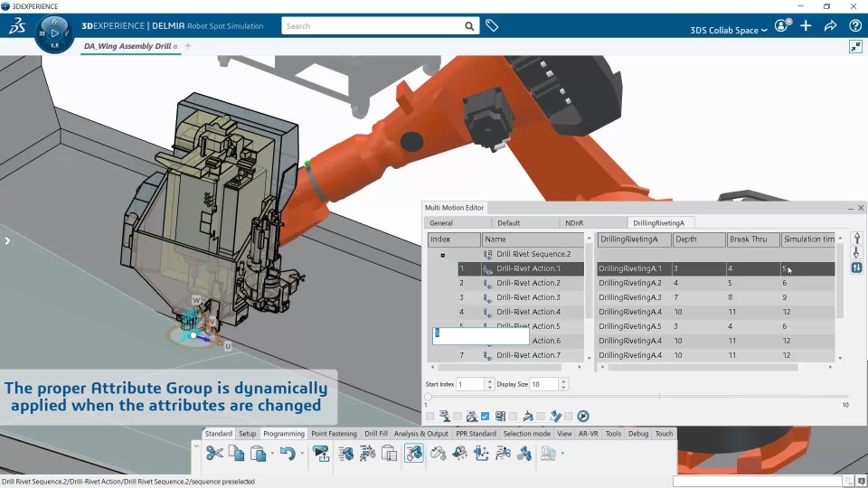Click the mouse manipulation icon in toolbar

click(438, 453)
